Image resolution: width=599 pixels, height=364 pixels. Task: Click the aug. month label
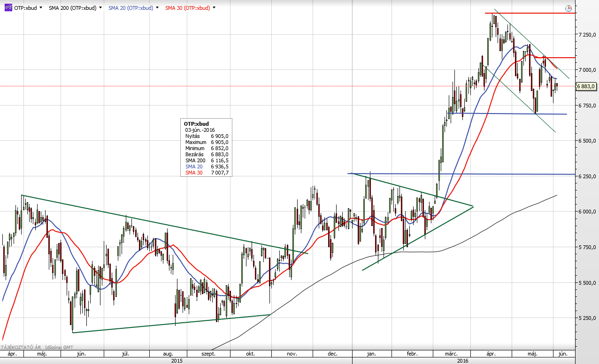[x=168, y=354]
